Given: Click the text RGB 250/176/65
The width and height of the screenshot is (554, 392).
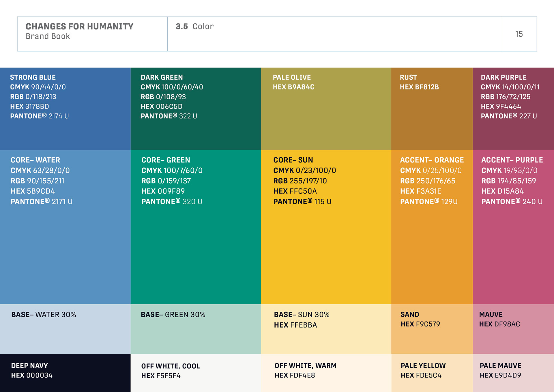Looking at the screenshot, I should [428, 181].
